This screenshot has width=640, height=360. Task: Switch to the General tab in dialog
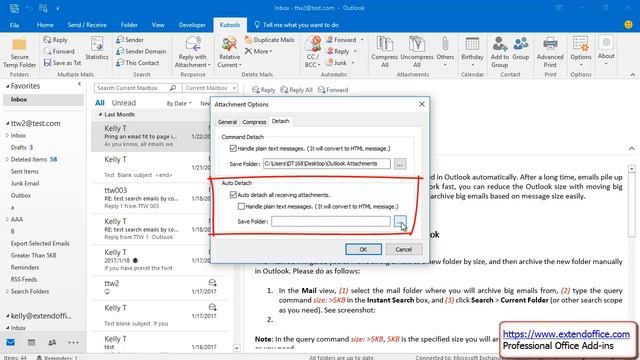(227, 122)
